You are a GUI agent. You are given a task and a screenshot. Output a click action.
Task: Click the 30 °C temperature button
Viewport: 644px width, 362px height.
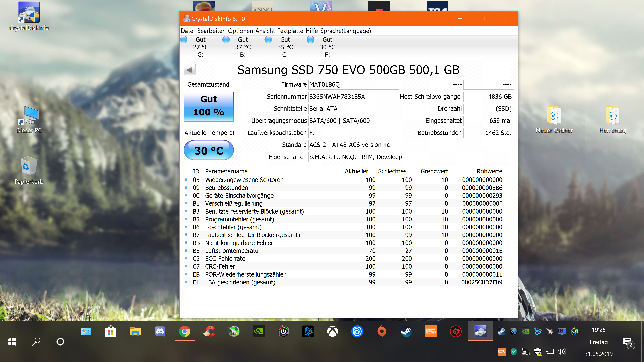(209, 150)
